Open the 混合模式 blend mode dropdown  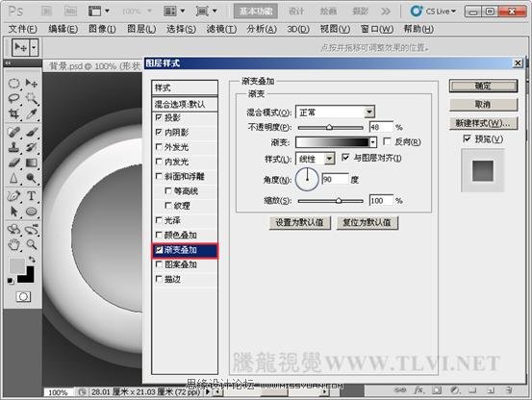click(x=335, y=112)
